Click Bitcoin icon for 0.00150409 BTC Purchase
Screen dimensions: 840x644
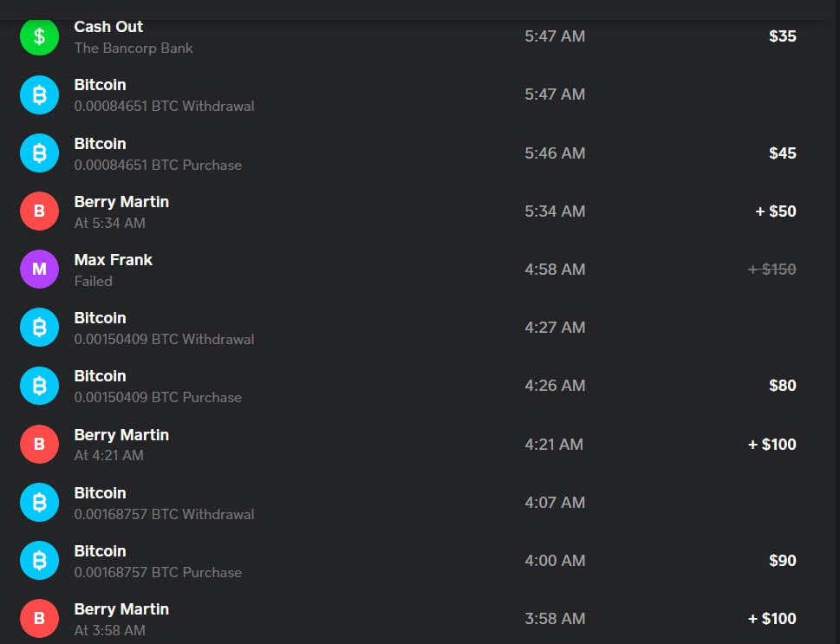[39, 386]
